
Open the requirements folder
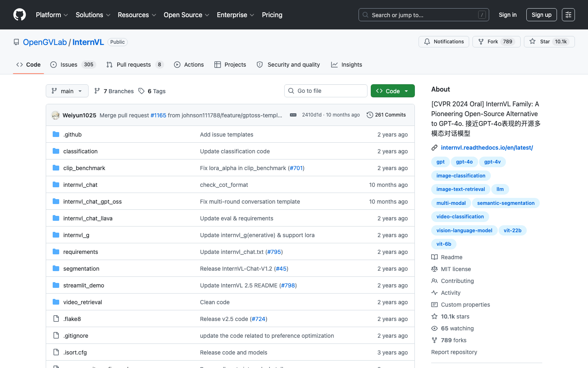click(80, 252)
